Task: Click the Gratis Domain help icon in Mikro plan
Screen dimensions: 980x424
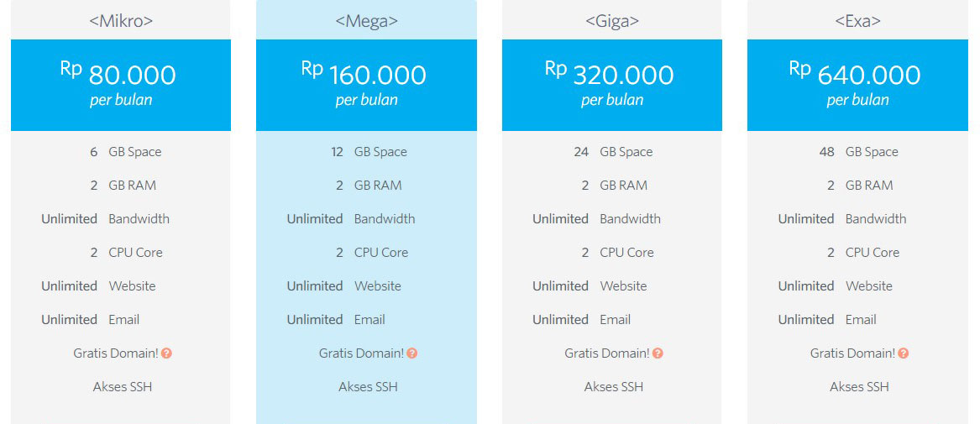Action: click(166, 353)
